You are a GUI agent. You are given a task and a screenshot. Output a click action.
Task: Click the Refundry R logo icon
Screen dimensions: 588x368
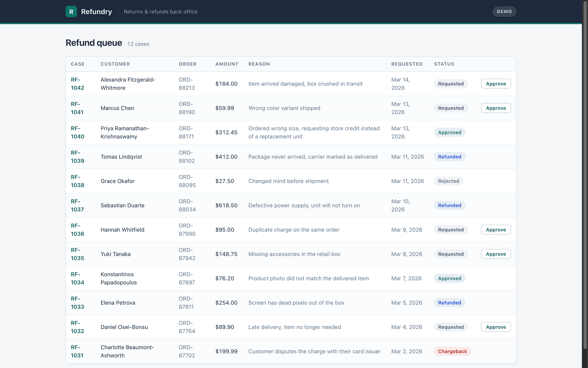[71, 12]
